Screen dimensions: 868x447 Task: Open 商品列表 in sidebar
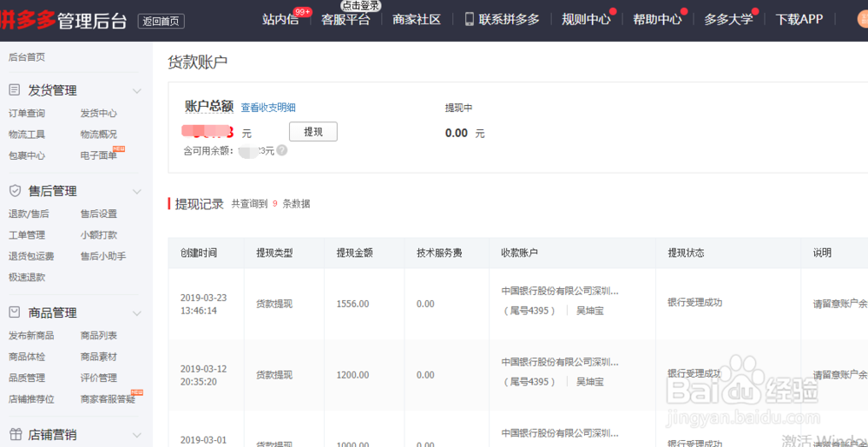pos(99,336)
